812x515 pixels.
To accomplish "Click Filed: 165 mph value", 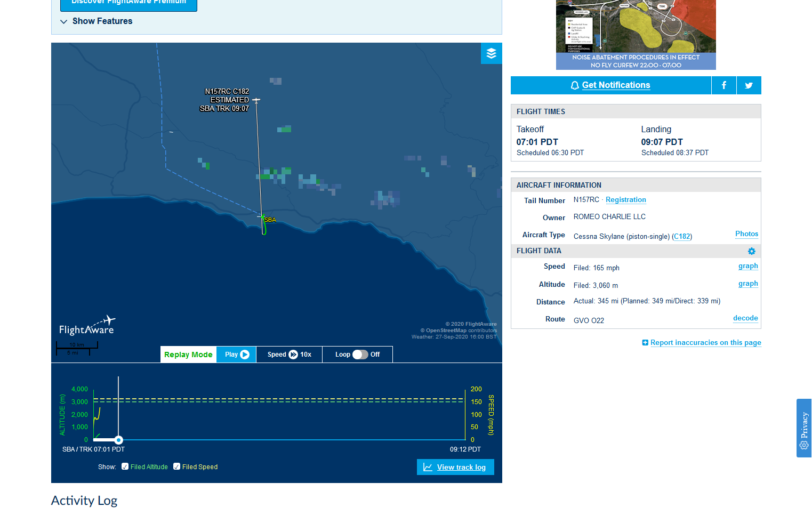I will click(x=597, y=268).
